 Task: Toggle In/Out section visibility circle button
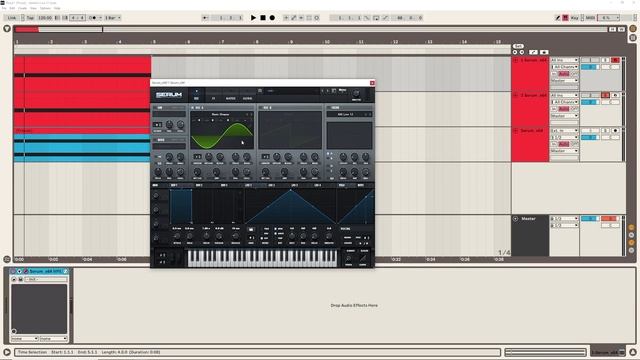(x=631, y=227)
